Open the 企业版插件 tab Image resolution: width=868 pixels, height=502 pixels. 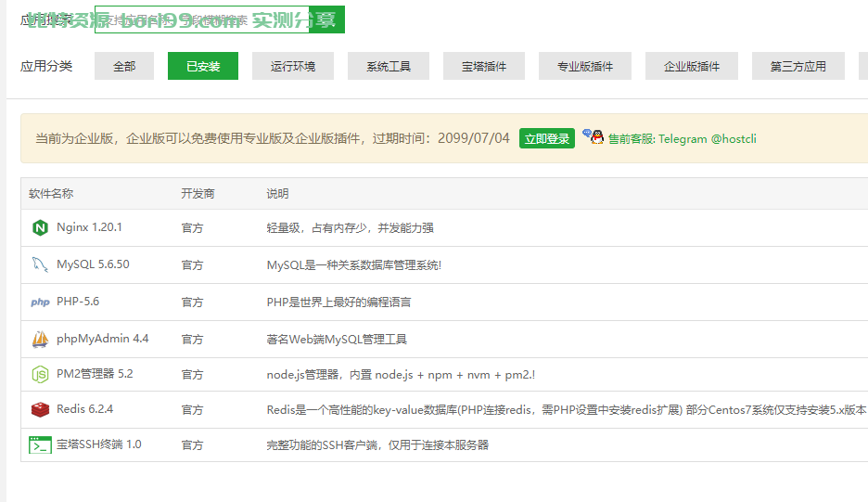click(692, 66)
